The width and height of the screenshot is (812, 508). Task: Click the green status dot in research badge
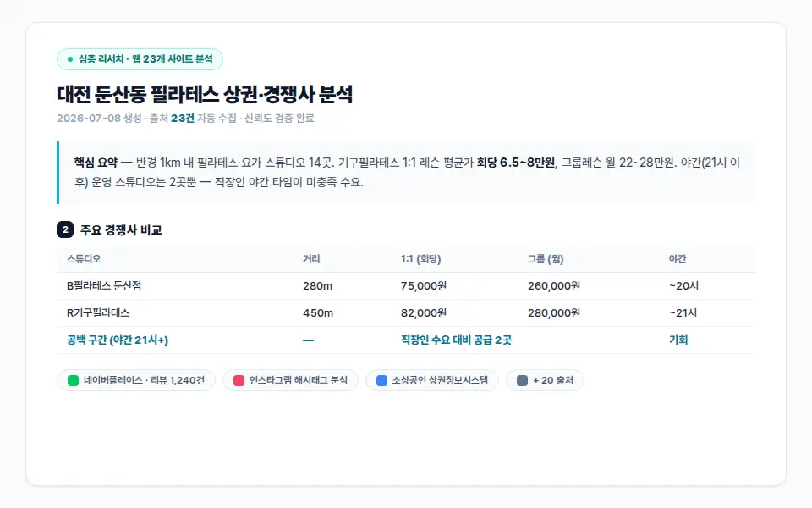pos(70,59)
